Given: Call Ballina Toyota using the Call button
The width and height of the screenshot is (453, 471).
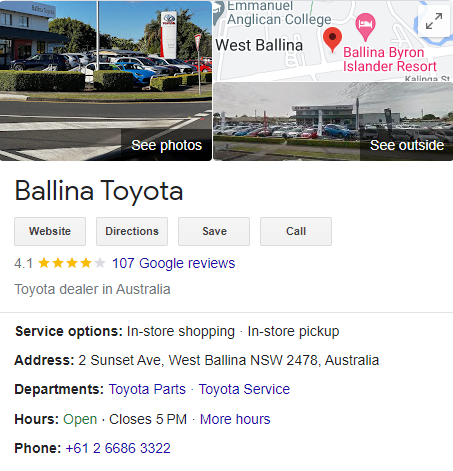Looking at the screenshot, I should pyautogui.click(x=296, y=231).
